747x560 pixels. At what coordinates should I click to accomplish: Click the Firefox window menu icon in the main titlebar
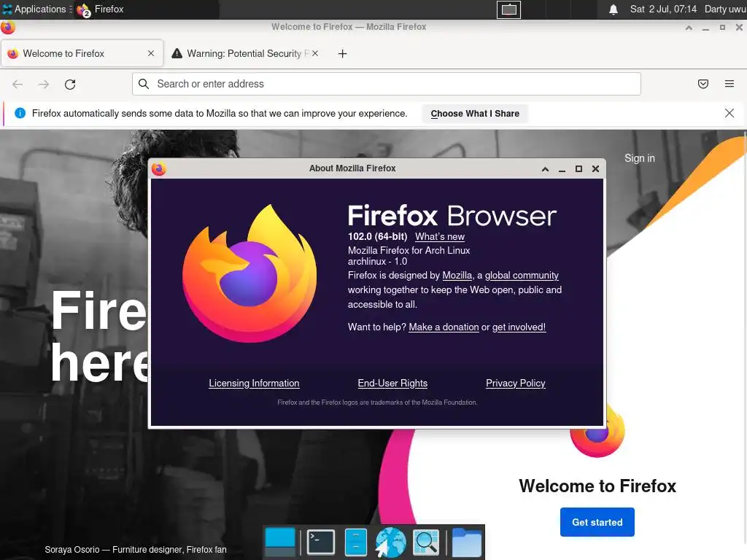point(7,27)
